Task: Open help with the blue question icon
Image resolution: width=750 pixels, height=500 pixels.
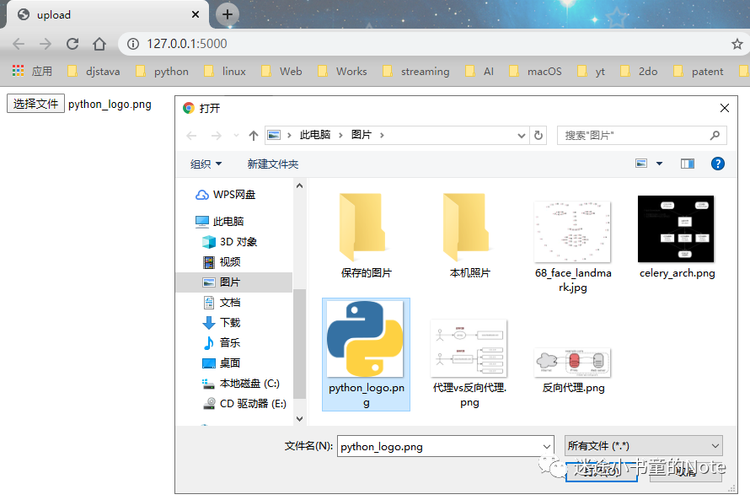Action: pos(717,164)
